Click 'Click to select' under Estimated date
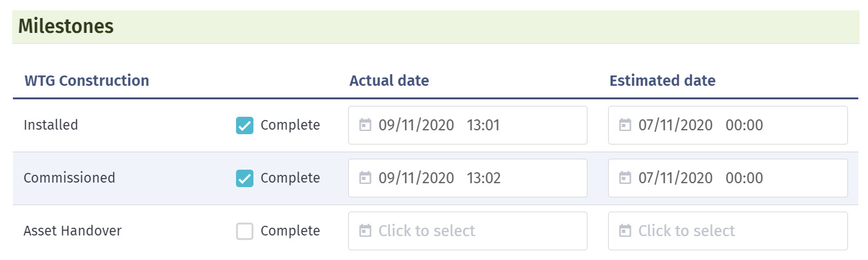 click(687, 231)
